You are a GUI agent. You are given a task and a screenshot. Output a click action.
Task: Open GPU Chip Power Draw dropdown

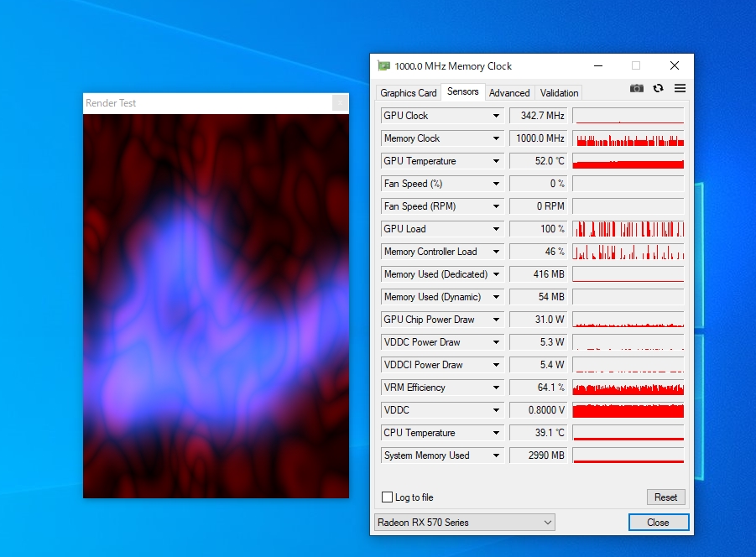tap(496, 320)
